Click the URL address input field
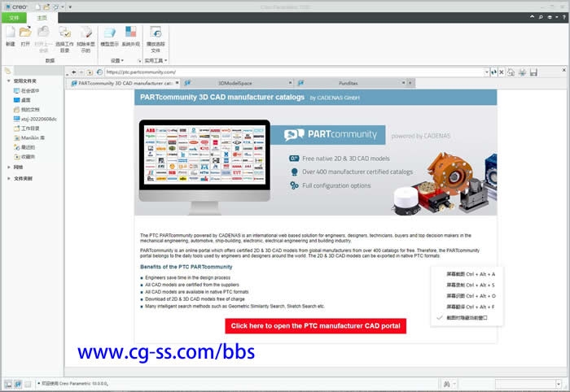 (x=293, y=72)
